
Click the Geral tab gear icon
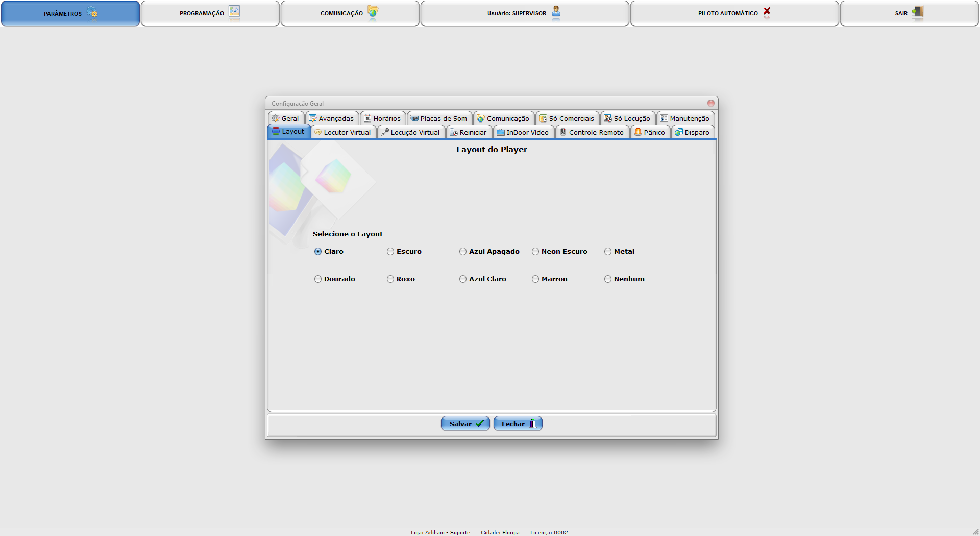point(276,118)
